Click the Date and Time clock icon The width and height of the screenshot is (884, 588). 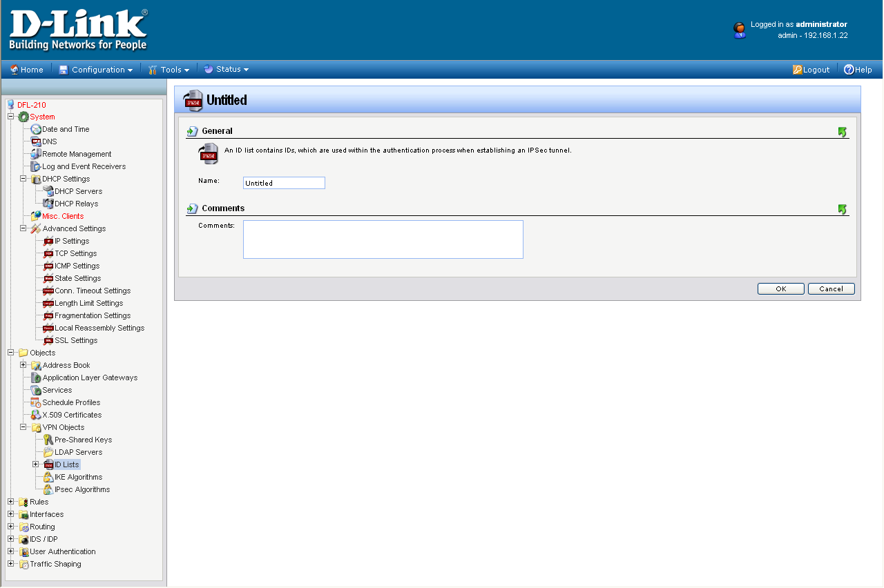[36, 129]
